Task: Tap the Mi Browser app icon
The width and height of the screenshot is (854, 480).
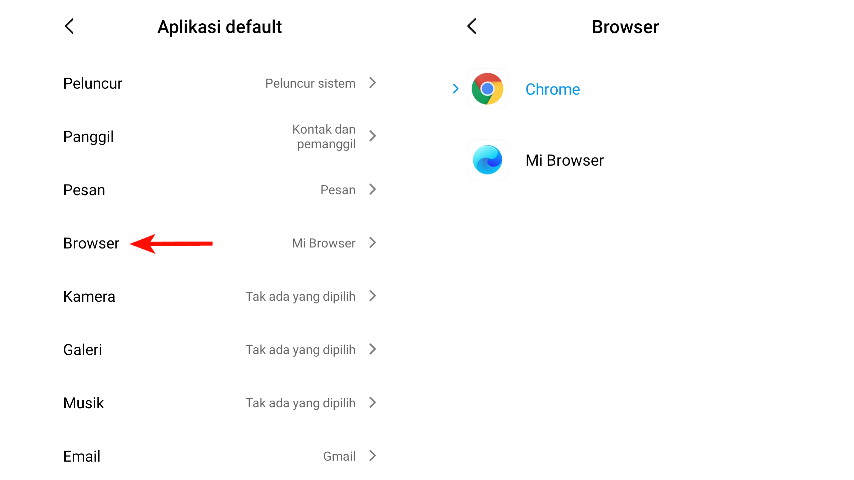Action: (x=487, y=160)
